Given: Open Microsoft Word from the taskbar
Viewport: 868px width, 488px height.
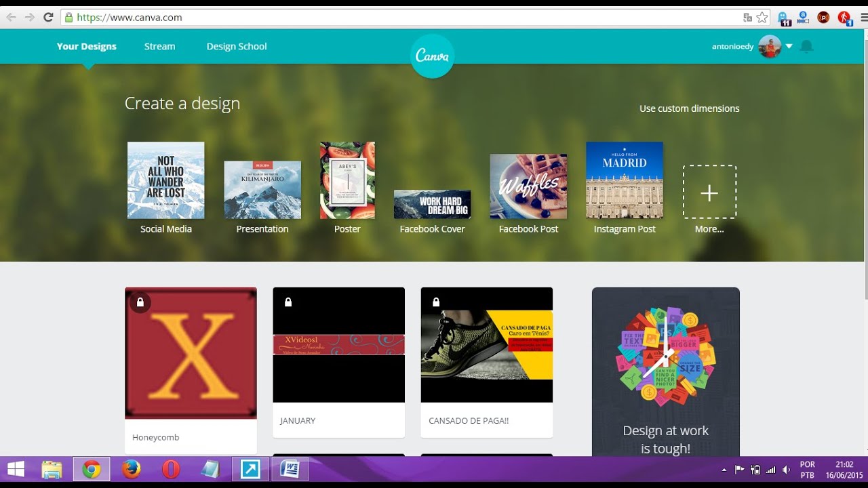Looking at the screenshot, I should pyautogui.click(x=290, y=469).
